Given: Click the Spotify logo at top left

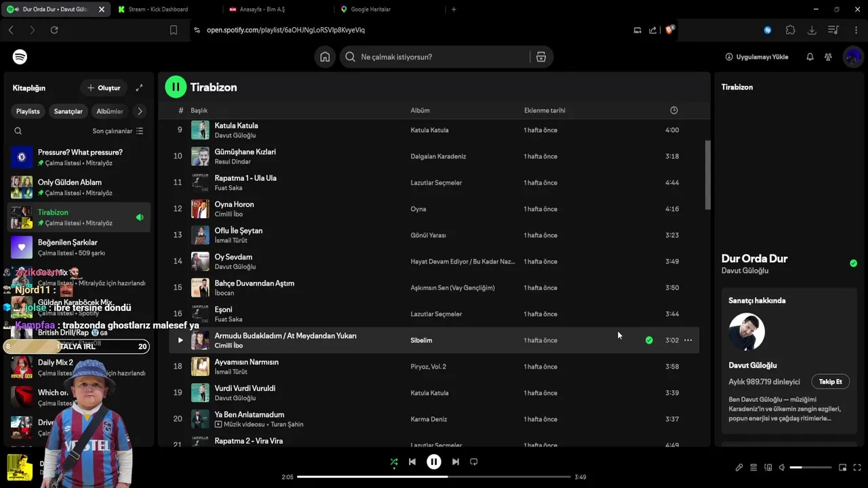Looking at the screenshot, I should click(x=20, y=57).
